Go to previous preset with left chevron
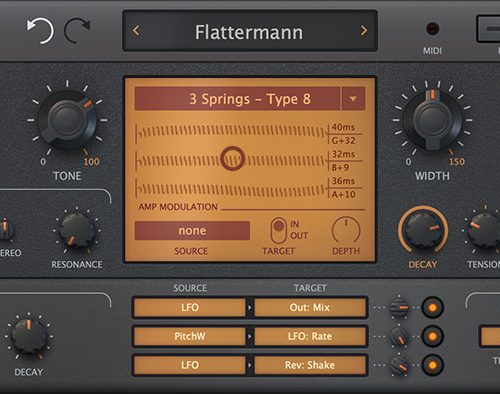The height and width of the screenshot is (394, 500). (x=136, y=31)
